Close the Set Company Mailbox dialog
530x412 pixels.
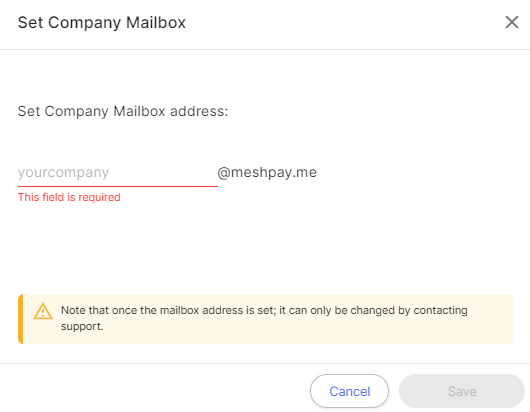511,22
